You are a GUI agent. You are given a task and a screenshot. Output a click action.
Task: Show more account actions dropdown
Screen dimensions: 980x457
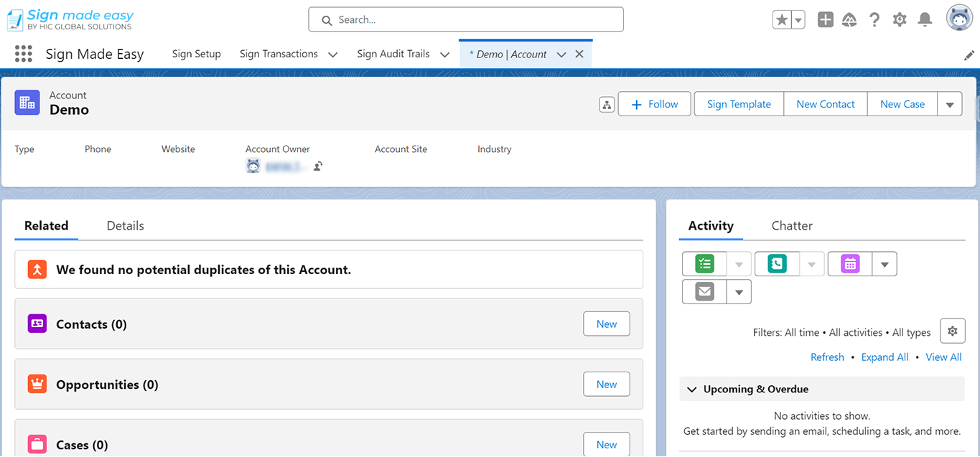(949, 104)
